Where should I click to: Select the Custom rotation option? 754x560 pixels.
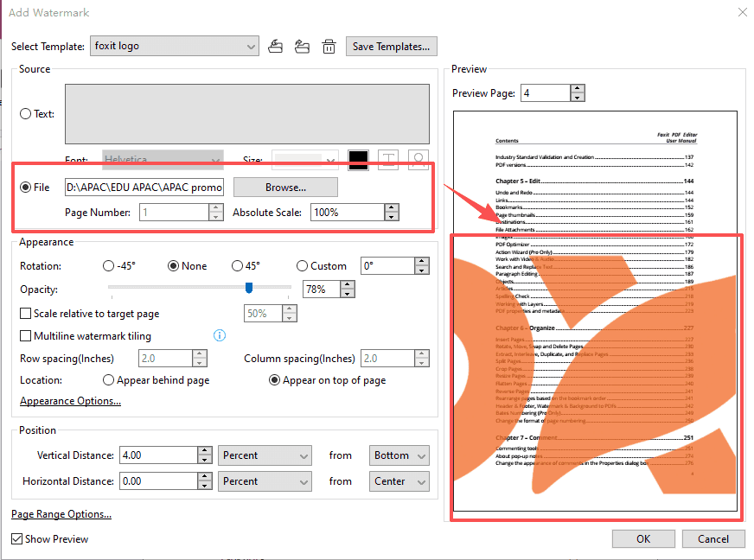pyautogui.click(x=302, y=266)
